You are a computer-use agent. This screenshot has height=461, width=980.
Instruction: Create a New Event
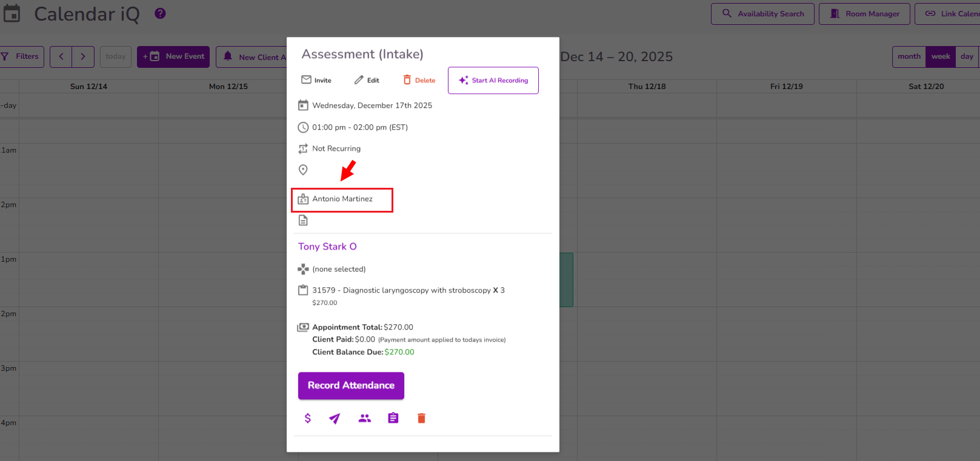(173, 56)
